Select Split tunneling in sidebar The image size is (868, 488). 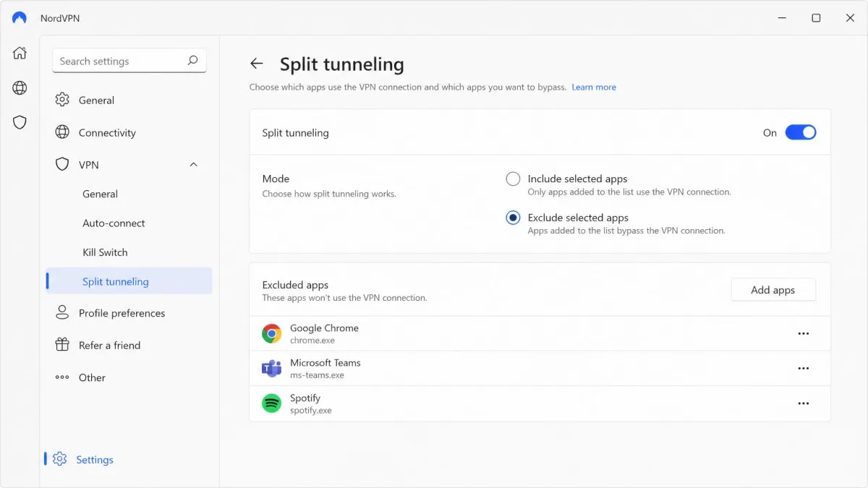coord(129,281)
